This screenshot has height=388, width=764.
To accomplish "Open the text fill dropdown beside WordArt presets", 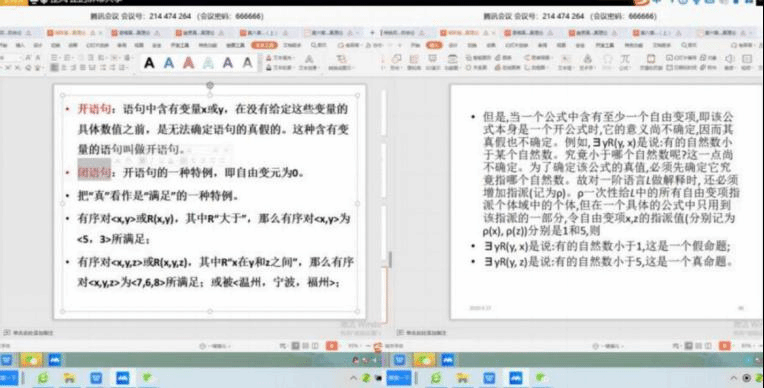I will [280, 58].
